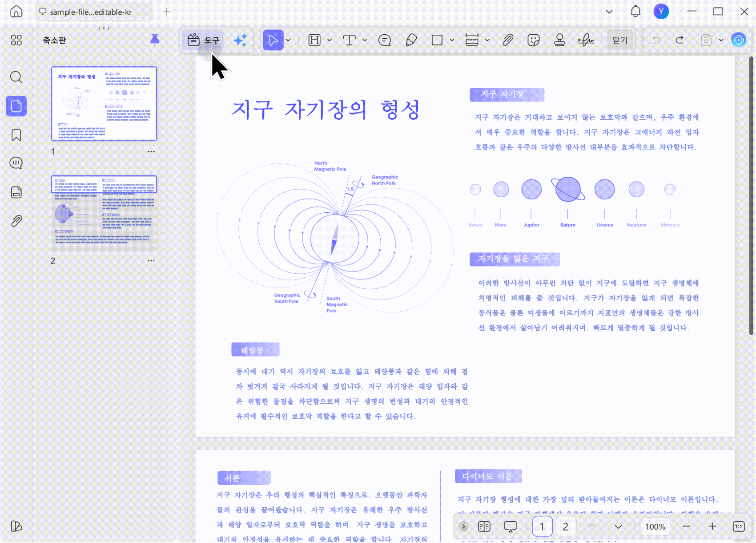Set actual size with 1:1 button

[x=739, y=527]
